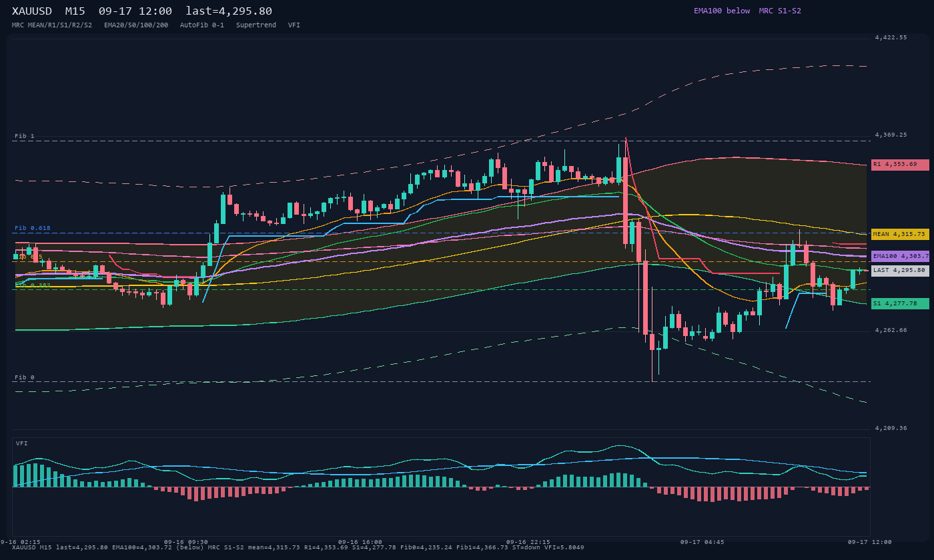Screen dimensions: 934x560
Task: Select the purple 'EMA100 below' status text
Action: pos(722,11)
